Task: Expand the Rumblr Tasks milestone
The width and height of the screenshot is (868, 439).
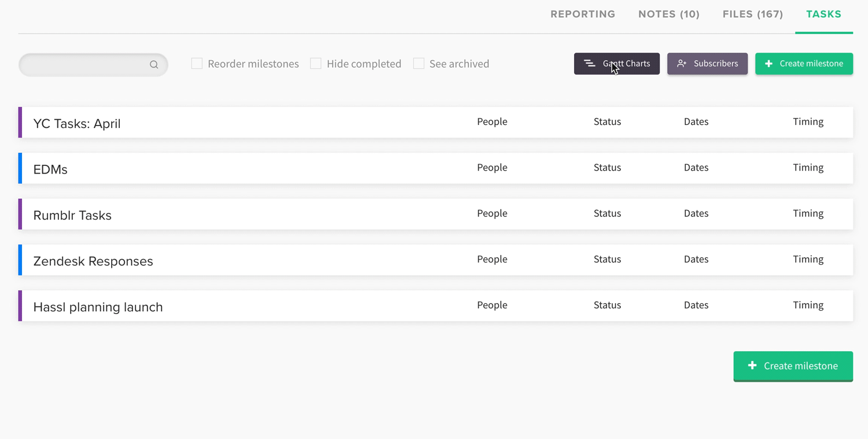Action: [72, 215]
